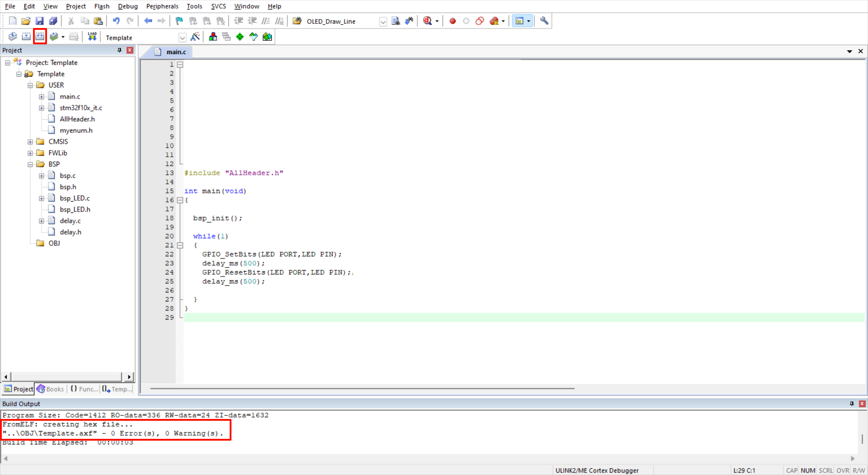Image resolution: width=868 pixels, height=475 pixels.
Task: Collapse the while loop fold at line 21
Action: tap(180, 245)
